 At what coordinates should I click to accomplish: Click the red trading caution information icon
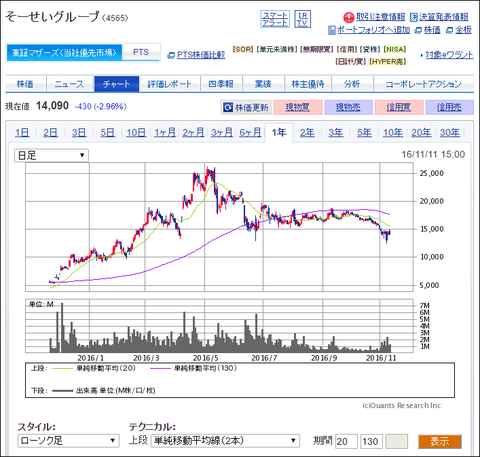[349, 17]
